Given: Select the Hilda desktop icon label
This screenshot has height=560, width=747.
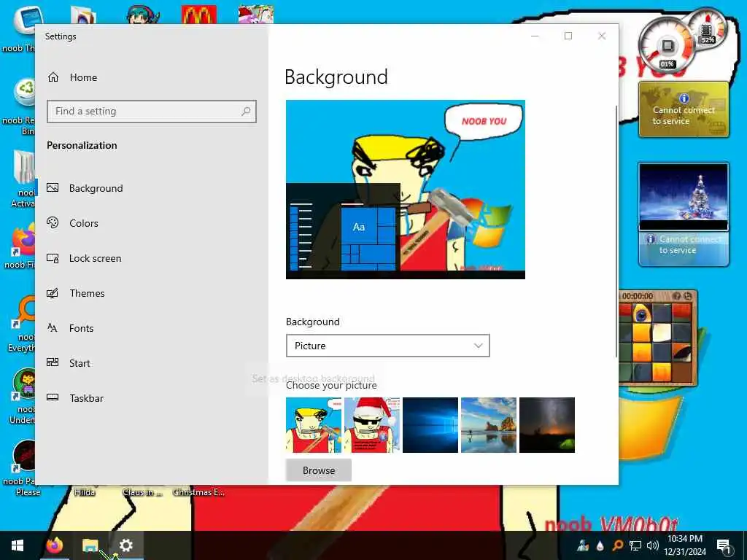Looking at the screenshot, I should tap(85, 492).
